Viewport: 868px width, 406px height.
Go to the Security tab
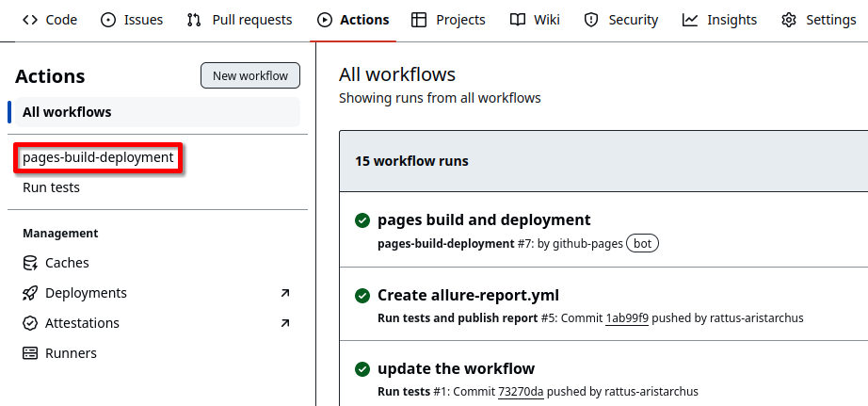[621, 20]
